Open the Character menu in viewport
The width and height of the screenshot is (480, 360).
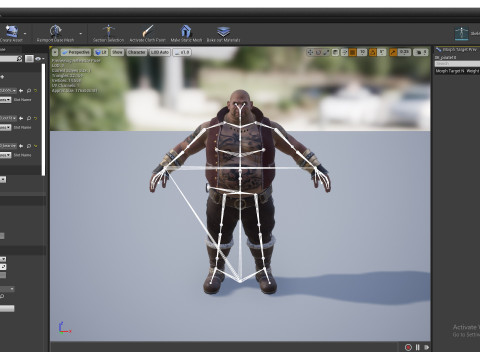click(x=136, y=52)
